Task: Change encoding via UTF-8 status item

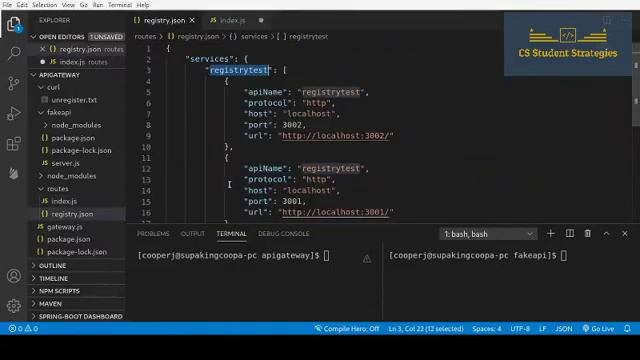Action: 520,329
